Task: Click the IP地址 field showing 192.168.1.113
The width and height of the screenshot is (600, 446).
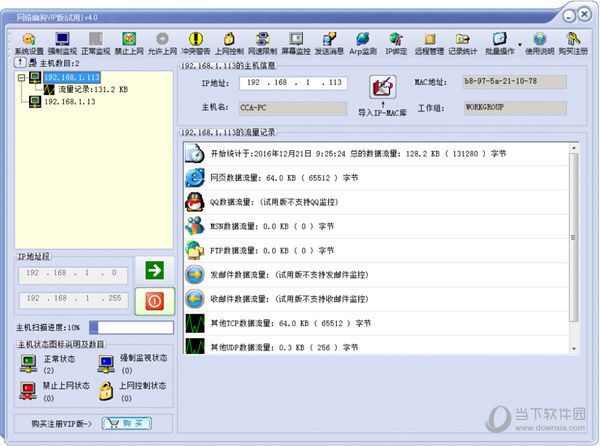Action: point(293,83)
